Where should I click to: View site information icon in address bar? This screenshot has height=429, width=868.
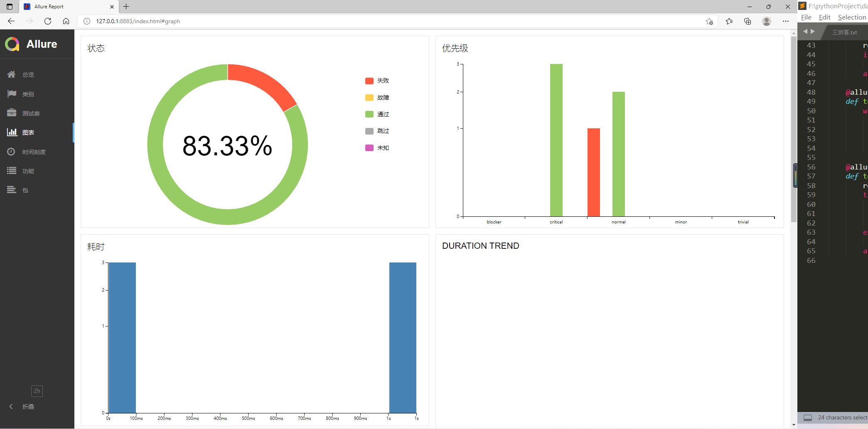(x=86, y=21)
